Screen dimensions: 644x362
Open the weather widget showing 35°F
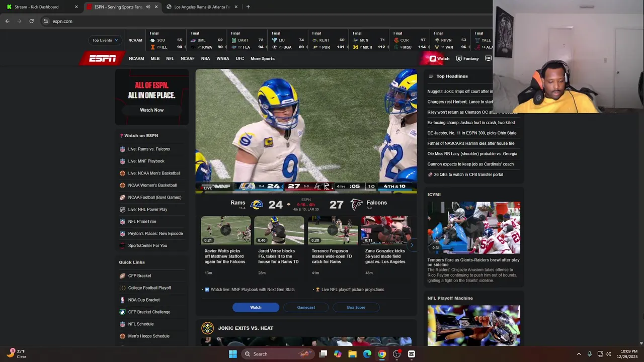coord(17,354)
